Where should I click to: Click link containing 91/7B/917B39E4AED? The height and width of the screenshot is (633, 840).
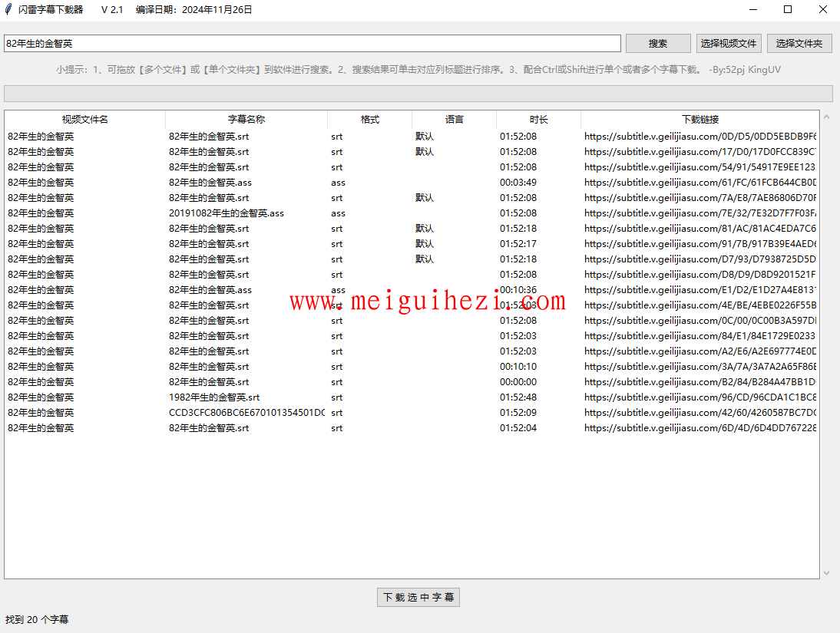pyautogui.click(x=700, y=244)
